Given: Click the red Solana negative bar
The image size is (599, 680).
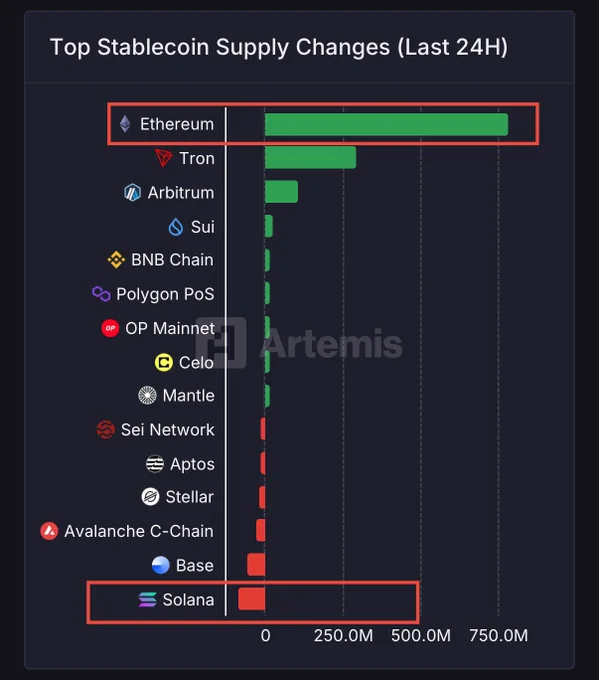Looking at the screenshot, I should pyautogui.click(x=252, y=599).
